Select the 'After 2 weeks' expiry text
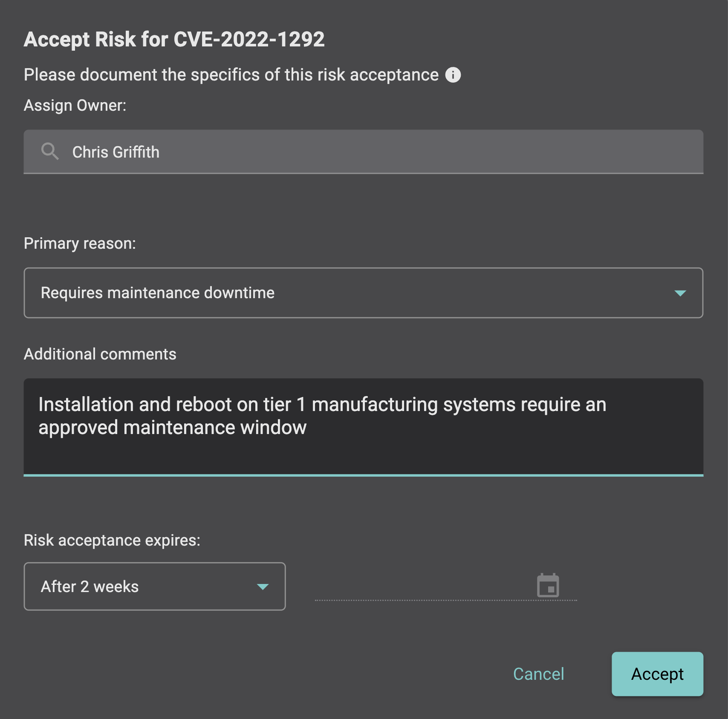The height and width of the screenshot is (719, 728). pos(90,587)
